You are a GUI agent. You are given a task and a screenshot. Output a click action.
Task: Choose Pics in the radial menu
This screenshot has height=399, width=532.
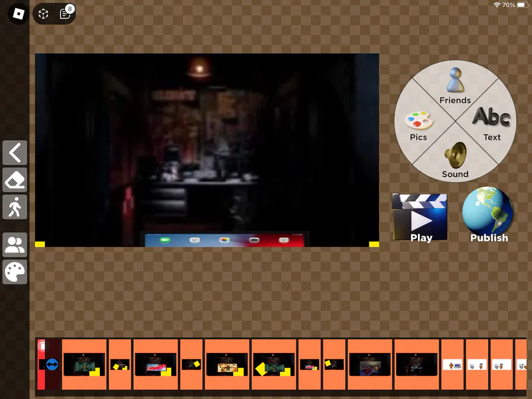pyautogui.click(x=419, y=126)
